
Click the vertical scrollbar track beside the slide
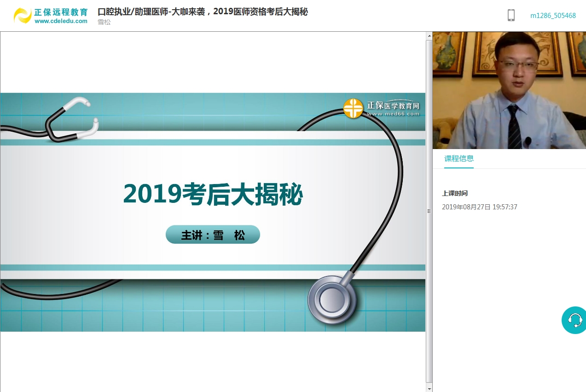tap(429, 138)
